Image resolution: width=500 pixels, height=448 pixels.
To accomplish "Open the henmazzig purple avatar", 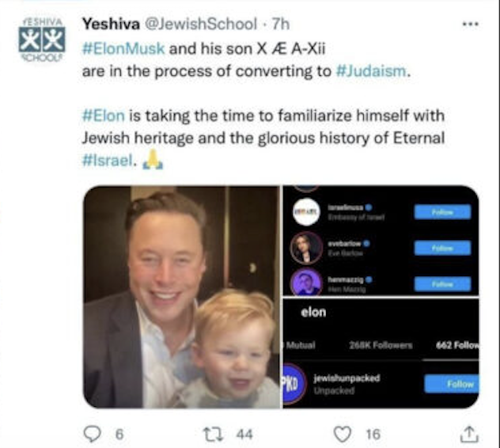I will pyautogui.click(x=306, y=282).
